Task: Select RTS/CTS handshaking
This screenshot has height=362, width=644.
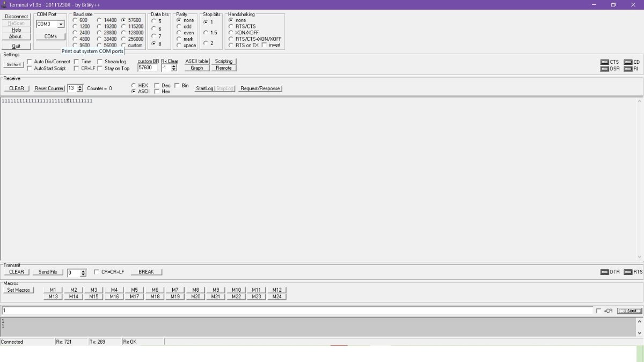Action: (231, 26)
